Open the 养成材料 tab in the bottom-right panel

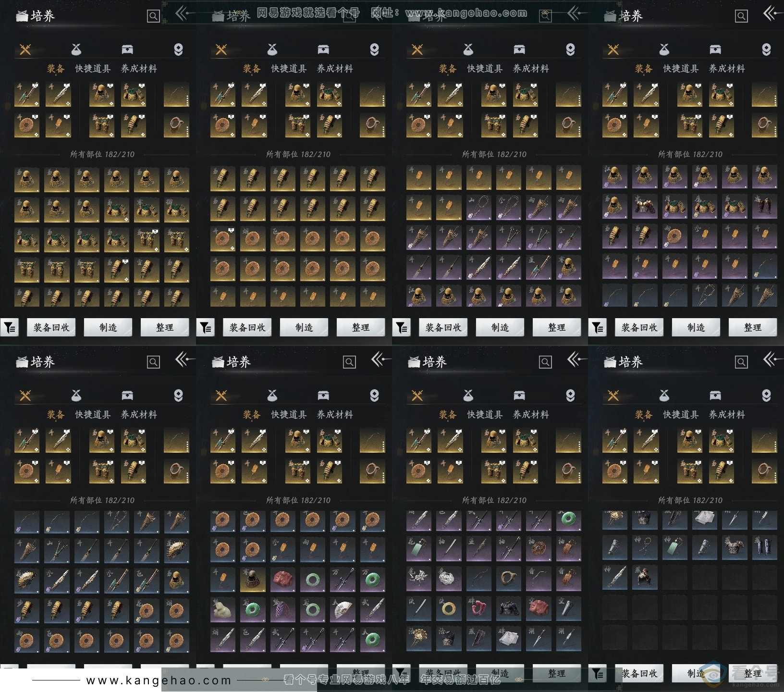[x=727, y=415]
